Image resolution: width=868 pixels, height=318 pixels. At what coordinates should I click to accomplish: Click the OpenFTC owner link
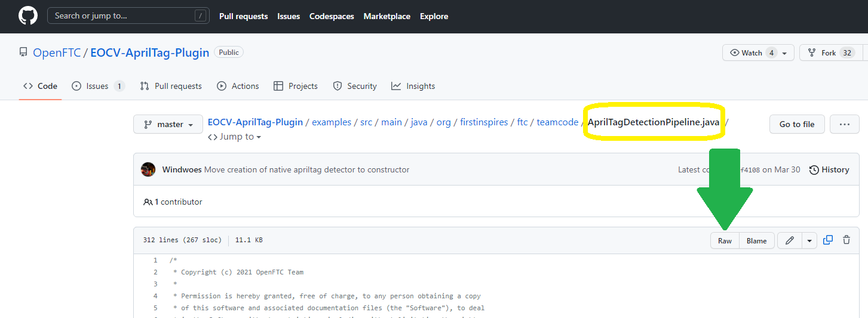57,53
